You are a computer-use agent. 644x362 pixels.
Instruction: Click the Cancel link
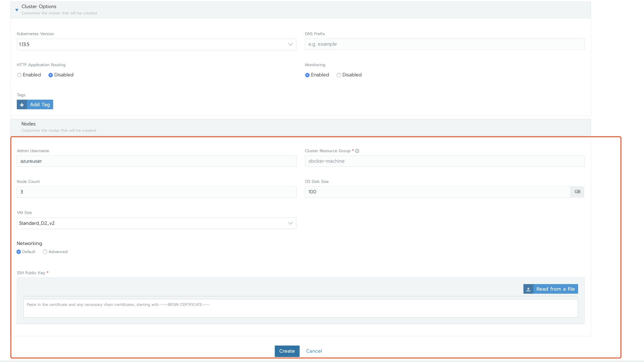[314, 351]
